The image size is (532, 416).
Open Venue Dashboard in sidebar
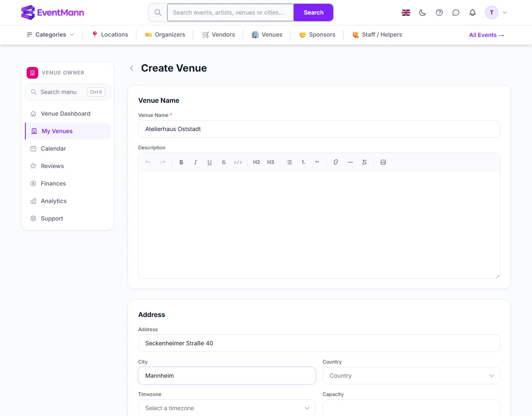point(68,114)
